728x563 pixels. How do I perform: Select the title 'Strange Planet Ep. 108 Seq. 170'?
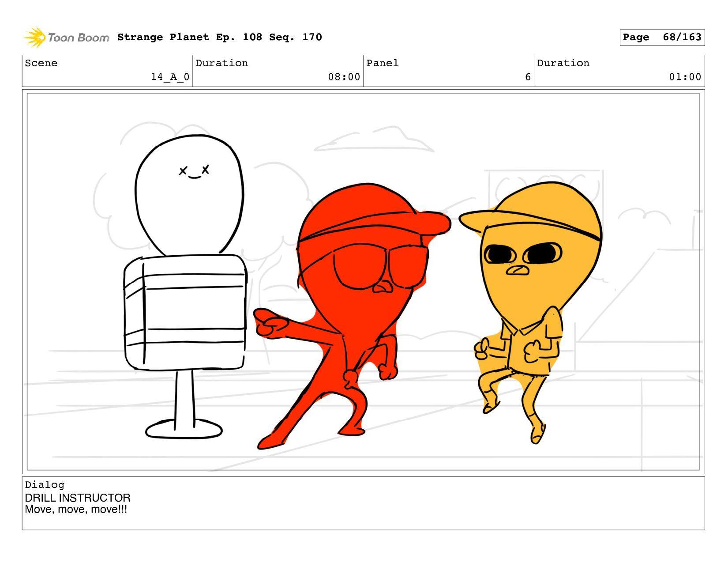click(x=220, y=37)
